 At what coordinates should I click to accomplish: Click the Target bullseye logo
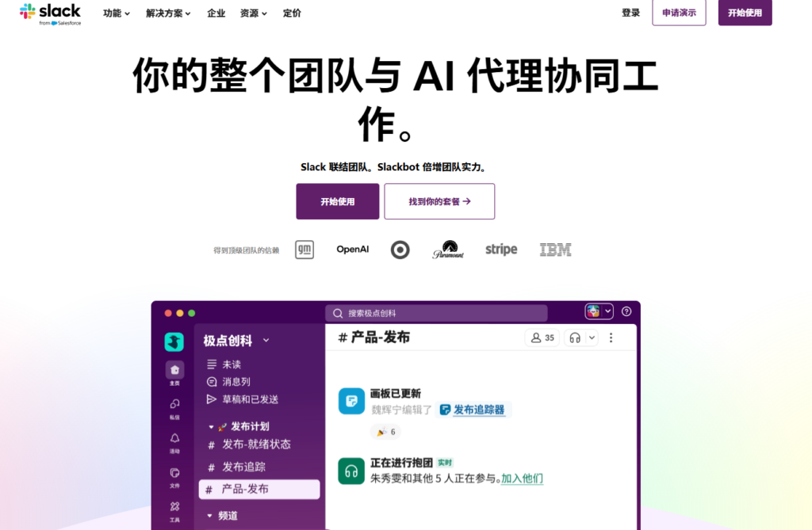(x=400, y=250)
